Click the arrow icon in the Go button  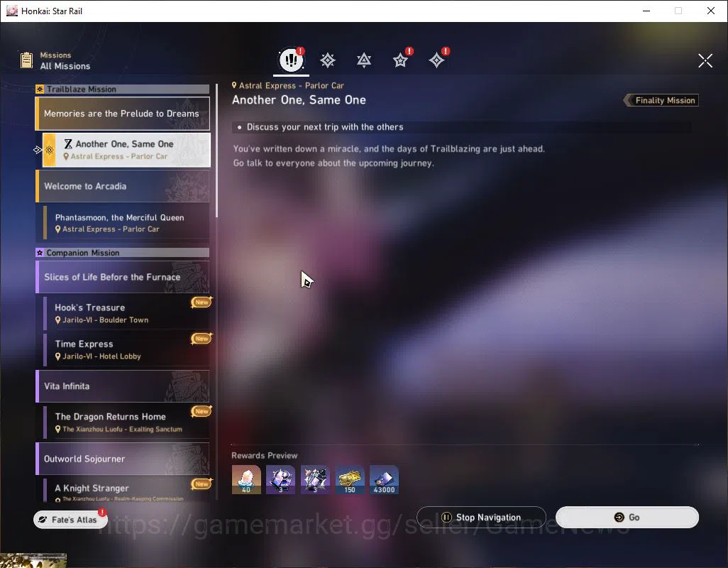[x=619, y=517]
